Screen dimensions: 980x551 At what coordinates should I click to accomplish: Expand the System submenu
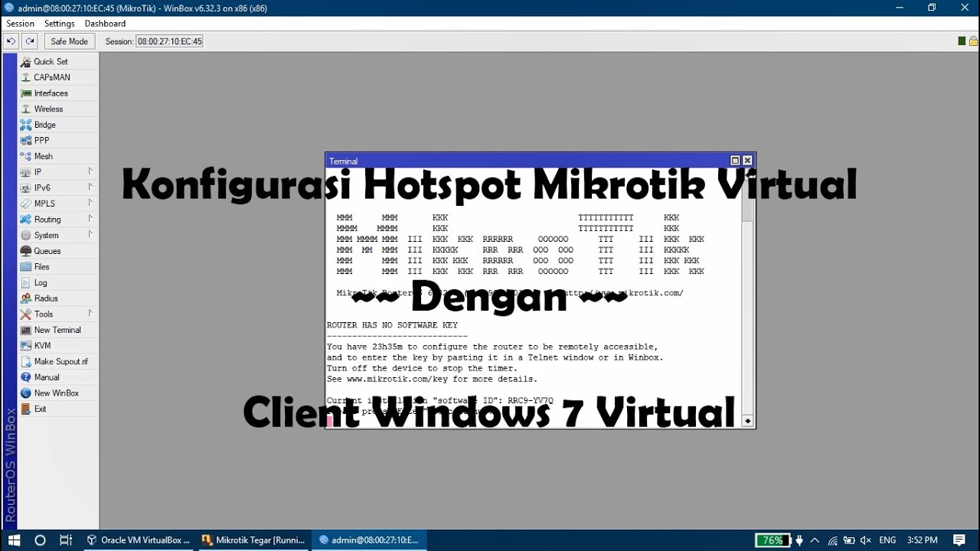58,235
